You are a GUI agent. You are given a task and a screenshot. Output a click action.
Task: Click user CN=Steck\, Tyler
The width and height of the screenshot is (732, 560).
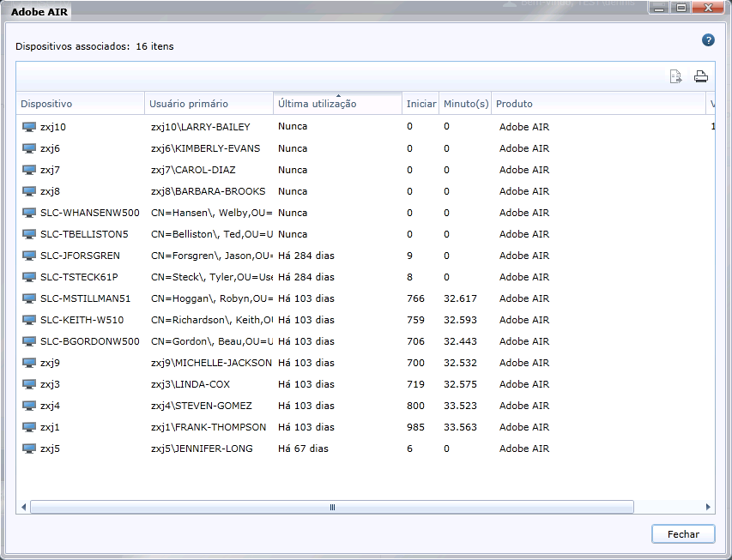(212, 277)
